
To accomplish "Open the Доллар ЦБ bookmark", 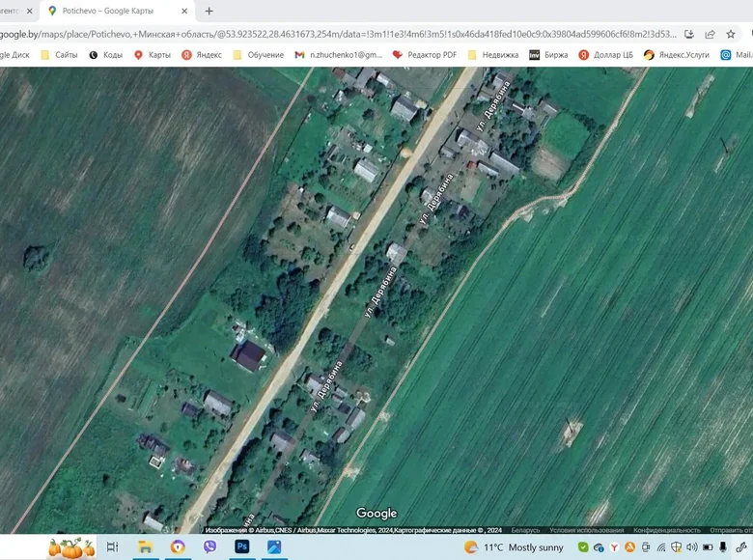I will click(x=605, y=55).
